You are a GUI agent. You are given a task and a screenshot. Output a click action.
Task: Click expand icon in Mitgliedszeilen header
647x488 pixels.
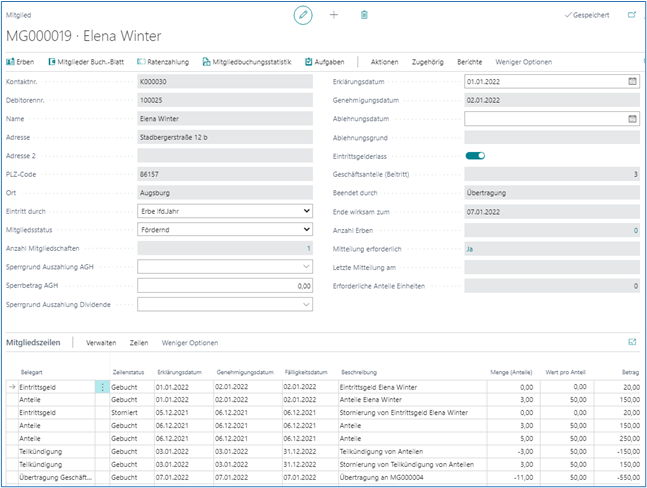tap(631, 342)
